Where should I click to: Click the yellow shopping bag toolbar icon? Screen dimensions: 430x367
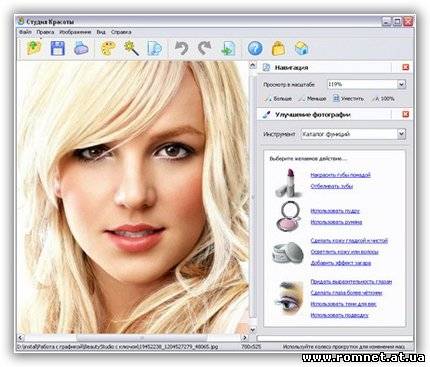click(x=278, y=48)
